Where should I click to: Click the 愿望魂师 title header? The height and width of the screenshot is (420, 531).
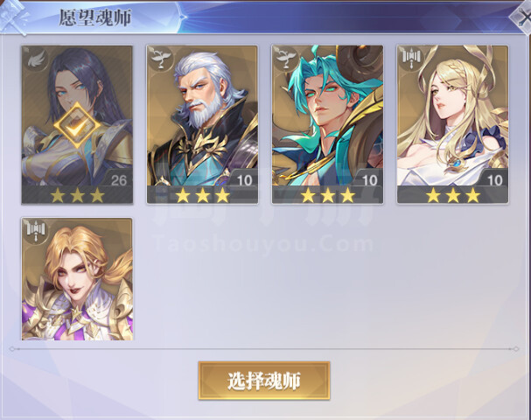click(95, 17)
